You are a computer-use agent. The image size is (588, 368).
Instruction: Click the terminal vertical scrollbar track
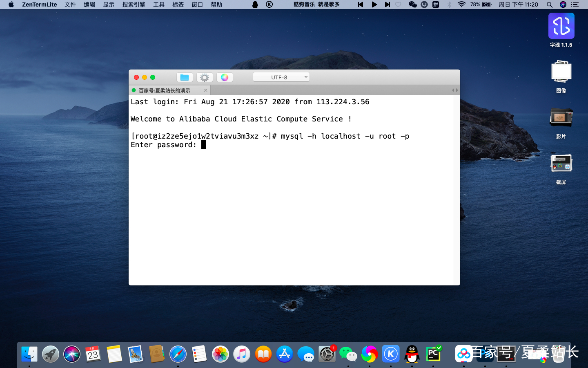coord(457,190)
